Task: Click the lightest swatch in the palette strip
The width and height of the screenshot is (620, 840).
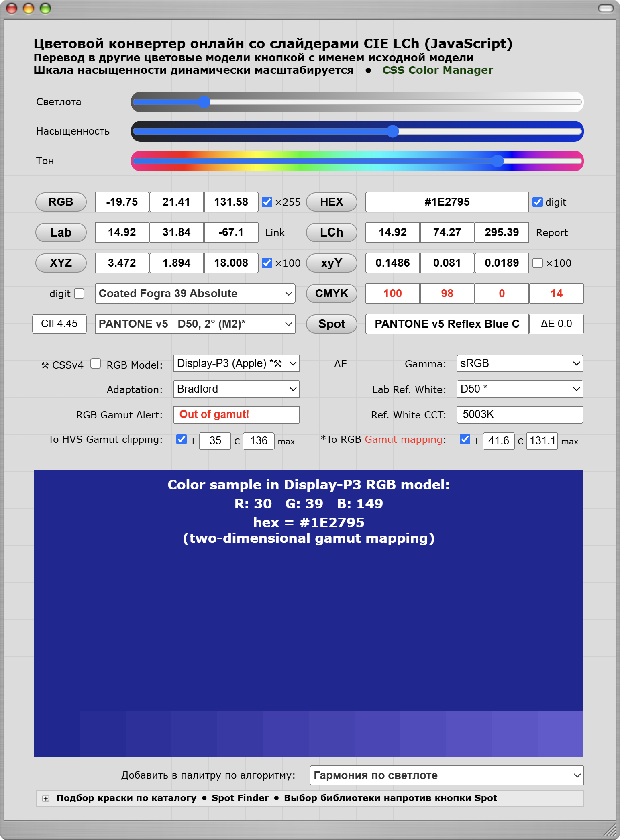Action: click(560, 734)
